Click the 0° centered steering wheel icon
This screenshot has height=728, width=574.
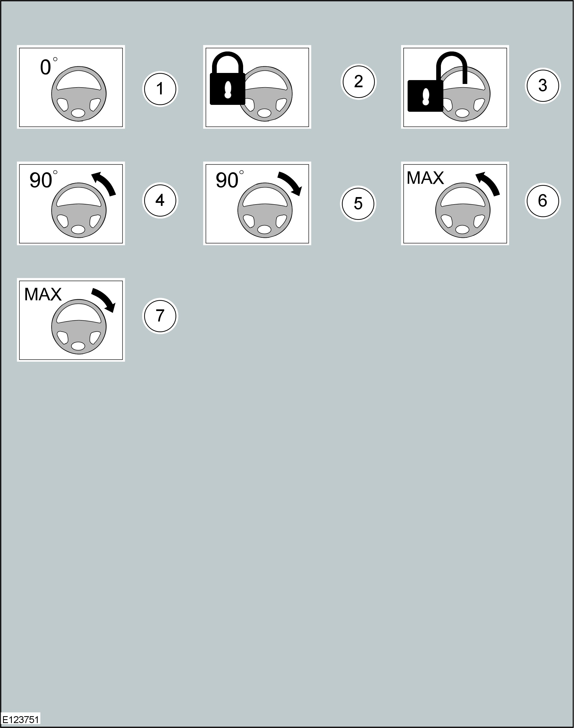click(x=71, y=87)
